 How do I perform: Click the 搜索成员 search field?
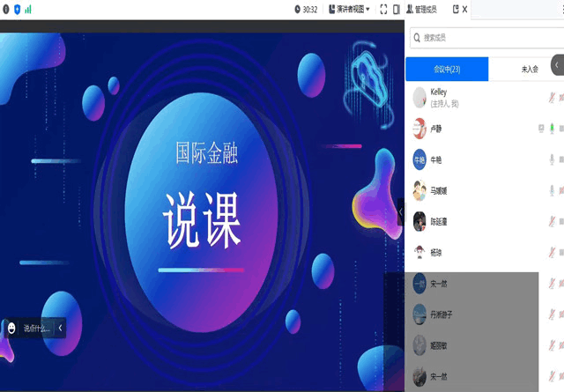coord(485,38)
